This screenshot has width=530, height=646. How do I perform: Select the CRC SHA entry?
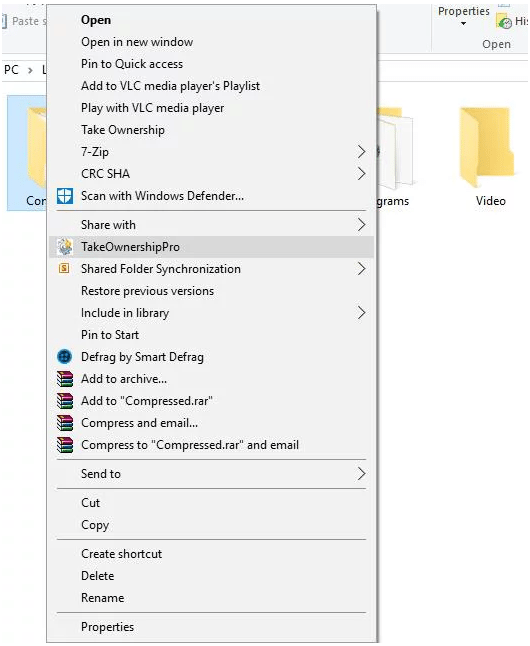click(211, 173)
